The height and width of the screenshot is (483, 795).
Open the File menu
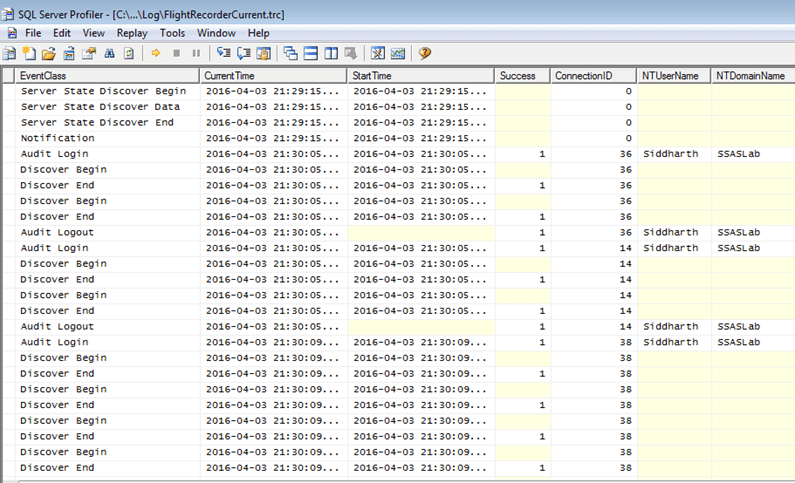pyautogui.click(x=33, y=33)
